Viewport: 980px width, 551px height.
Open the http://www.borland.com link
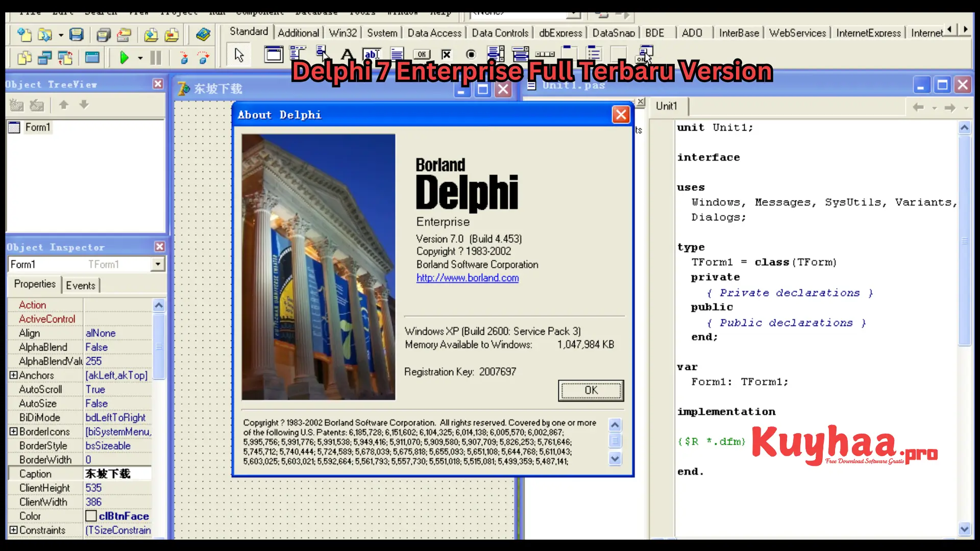(468, 278)
